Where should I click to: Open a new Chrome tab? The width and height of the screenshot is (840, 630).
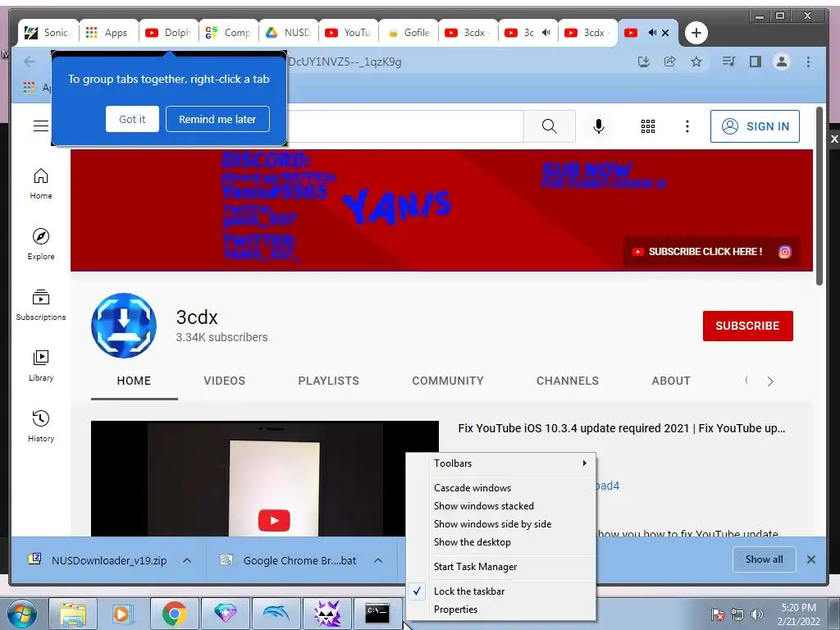pos(696,33)
